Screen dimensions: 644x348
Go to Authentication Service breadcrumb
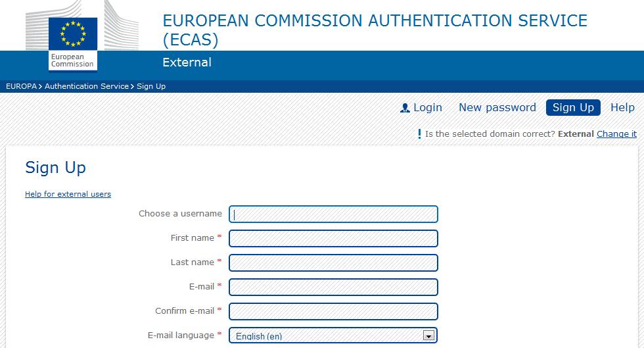(x=87, y=86)
